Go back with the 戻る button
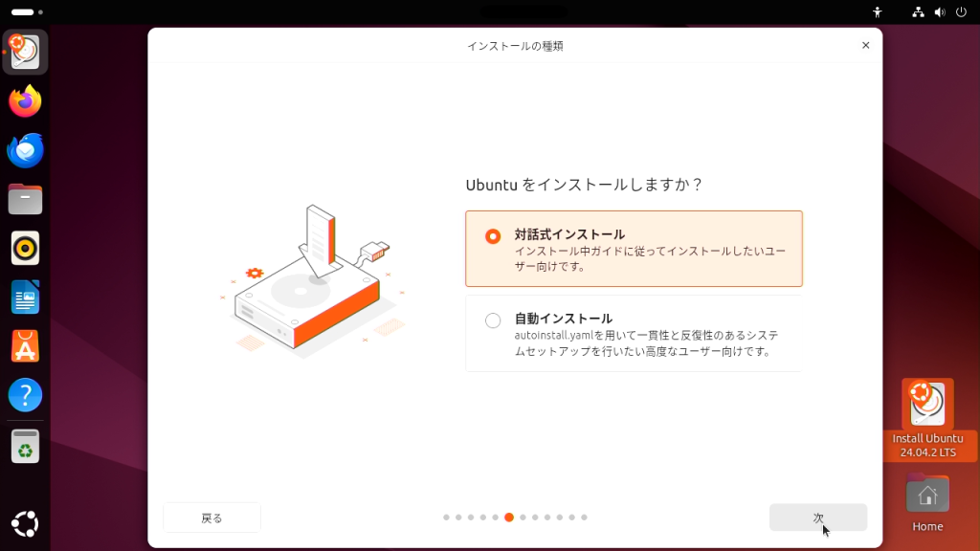Screen dimensions: 980x551 212,518
